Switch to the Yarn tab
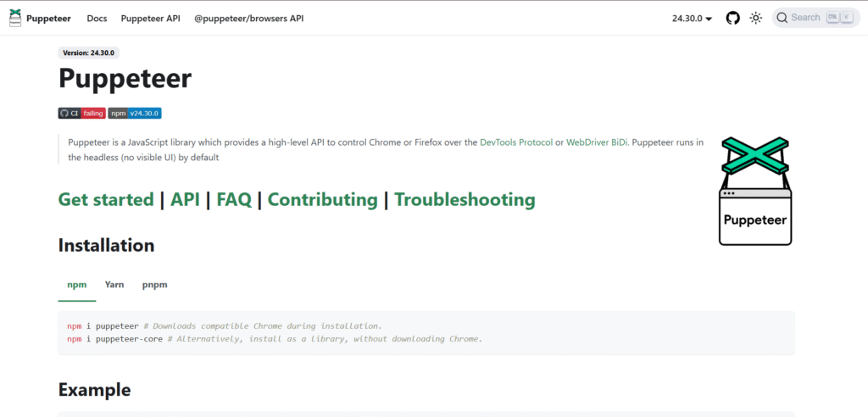 (x=114, y=285)
